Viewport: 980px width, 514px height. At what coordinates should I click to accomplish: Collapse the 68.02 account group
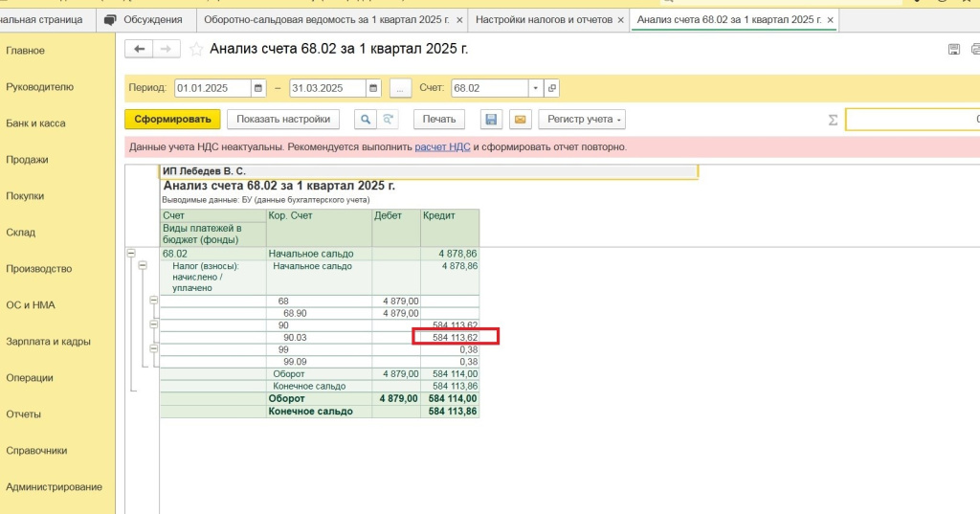click(131, 254)
